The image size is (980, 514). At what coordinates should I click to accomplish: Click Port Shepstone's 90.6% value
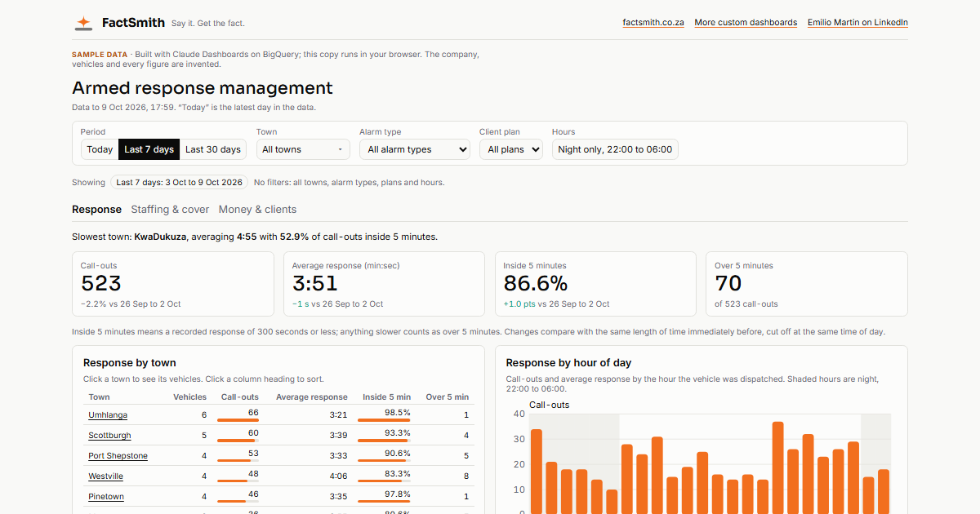pyautogui.click(x=397, y=453)
